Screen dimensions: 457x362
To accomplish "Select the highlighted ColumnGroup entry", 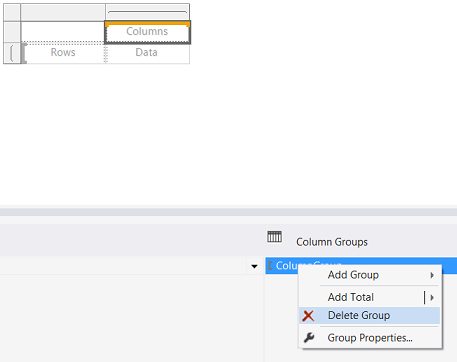I will [361, 265].
